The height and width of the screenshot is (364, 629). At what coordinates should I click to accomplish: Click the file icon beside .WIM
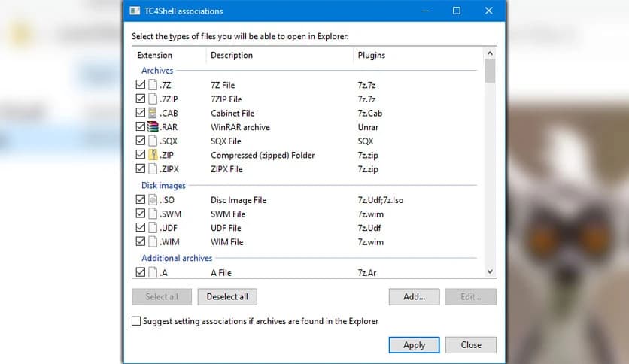pyautogui.click(x=153, y=242)
